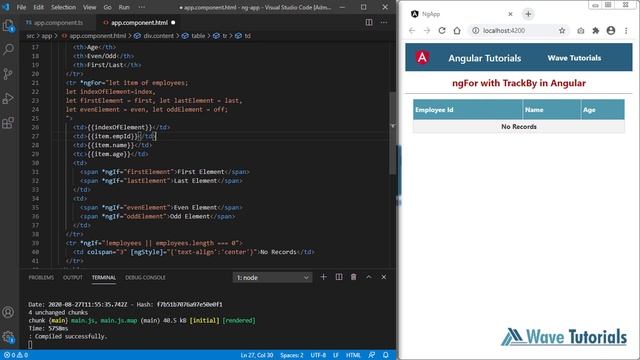Click the 'Employee Id' table header
Image resolution: width=640 pixels, height=360 pixels.
pyautogui.click(x=468, y=110)
